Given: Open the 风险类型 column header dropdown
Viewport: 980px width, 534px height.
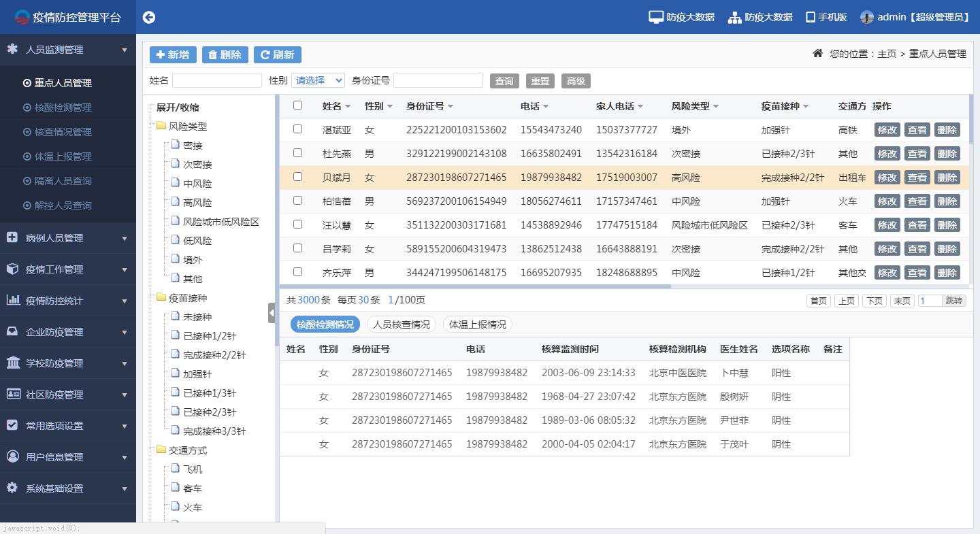Looking at the screenshot, I should pos(716,106).
